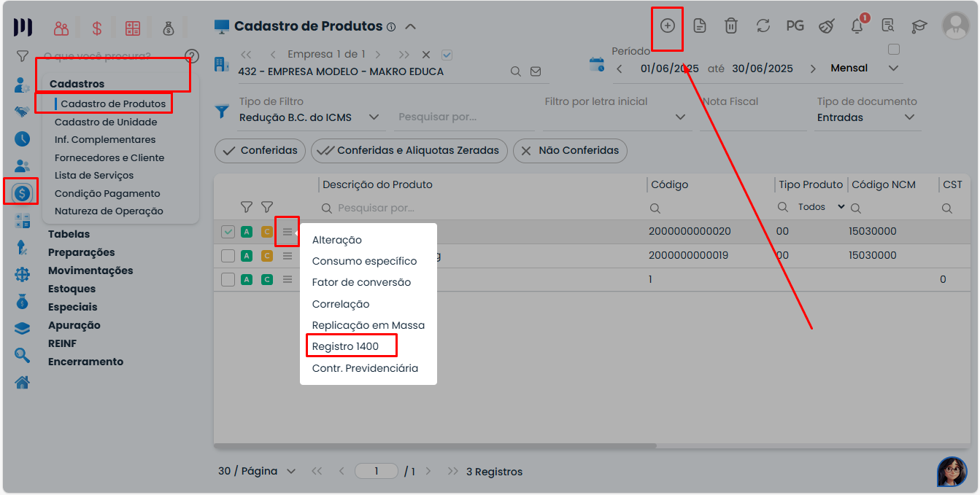The height and width of the screenshot is (495, 980).
Task: Go to previous period with left arrow
Action: pyautogui.click(x=619, y=69)
